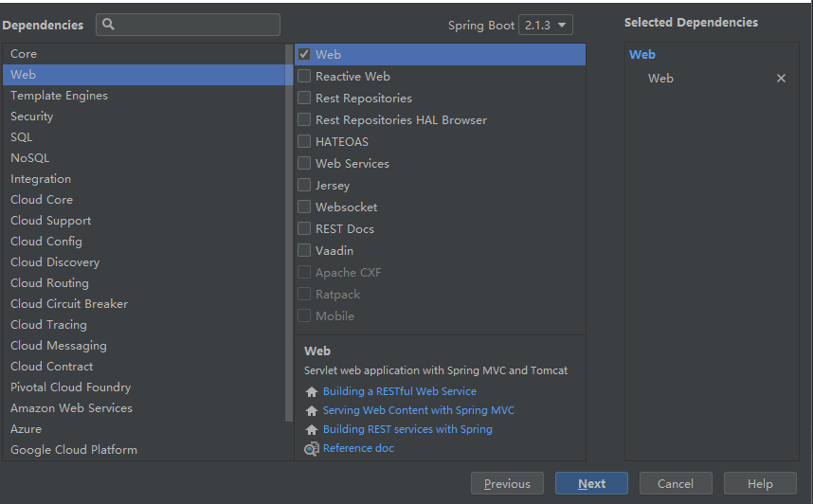813x504 pixels.
Task: Select the Cloud Contract category
Action: 144,366
